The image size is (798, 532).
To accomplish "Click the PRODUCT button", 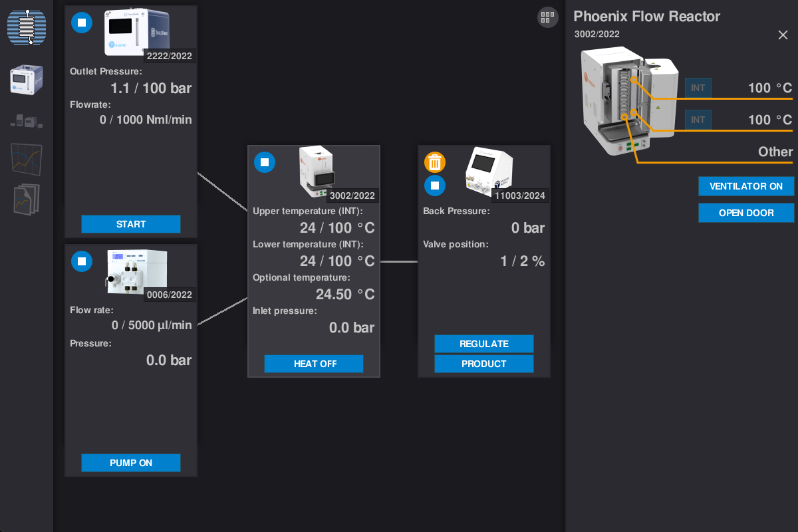I will (483, 364).
